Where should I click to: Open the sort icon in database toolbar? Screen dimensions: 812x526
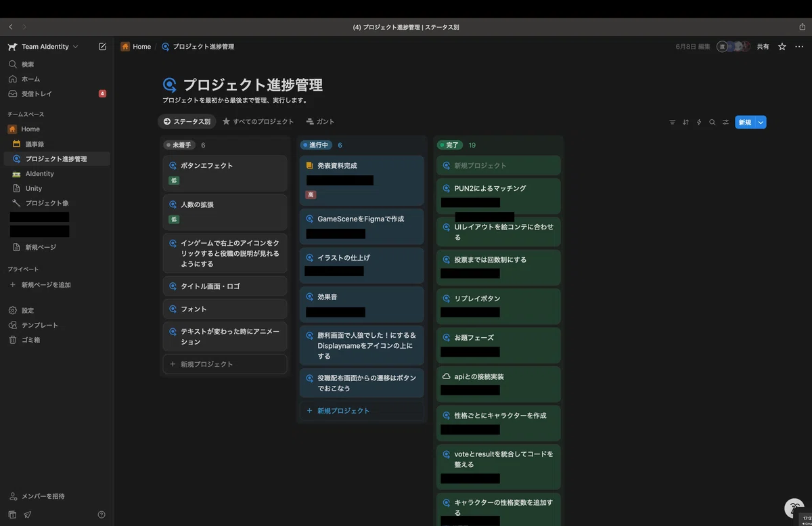pyautogui.click(x=685, y=123)
